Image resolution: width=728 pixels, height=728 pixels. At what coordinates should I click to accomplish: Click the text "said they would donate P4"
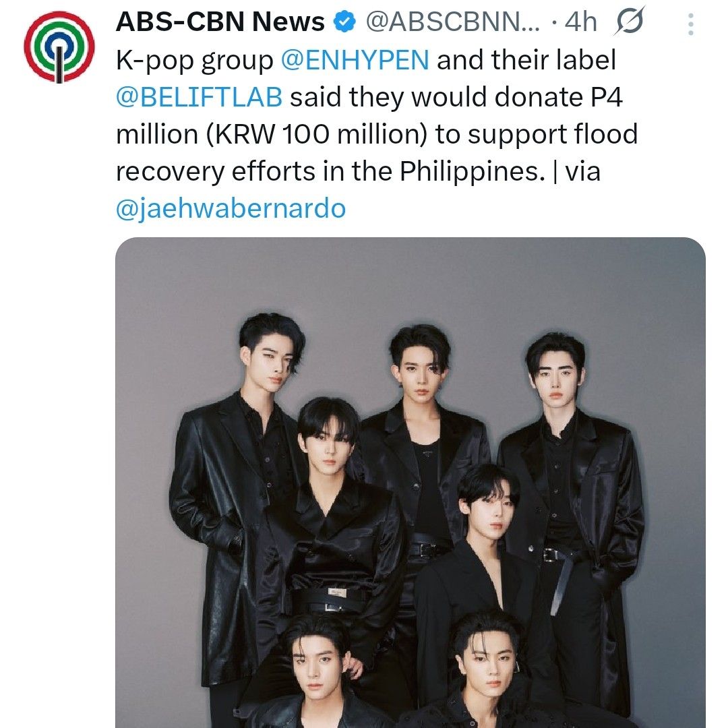(x=456, y=97)
